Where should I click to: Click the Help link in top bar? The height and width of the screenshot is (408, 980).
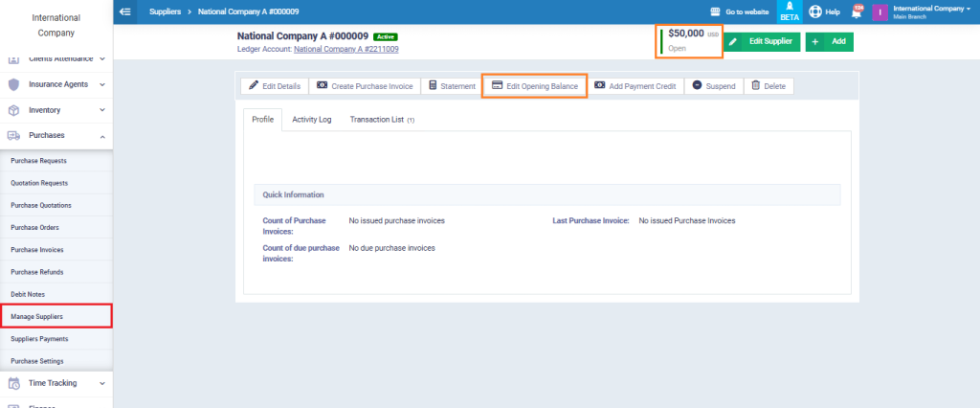coord(833,11)
